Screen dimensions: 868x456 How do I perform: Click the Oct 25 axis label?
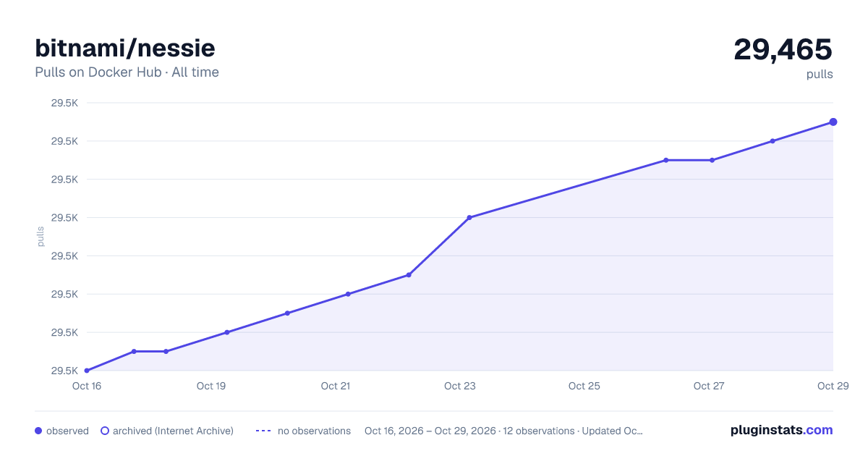584,386
